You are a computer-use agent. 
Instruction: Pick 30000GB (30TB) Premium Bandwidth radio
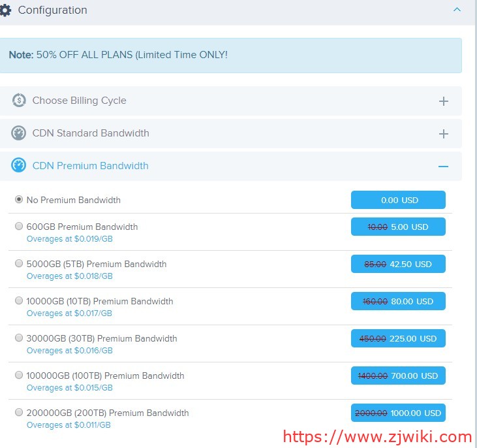[x=19, y=338]
